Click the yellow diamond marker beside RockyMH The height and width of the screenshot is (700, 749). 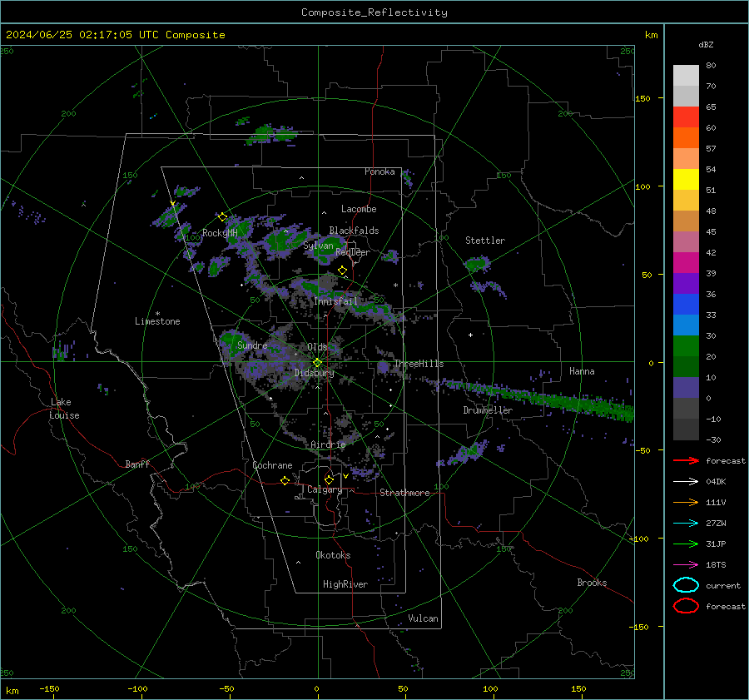(x=222, y=217)
